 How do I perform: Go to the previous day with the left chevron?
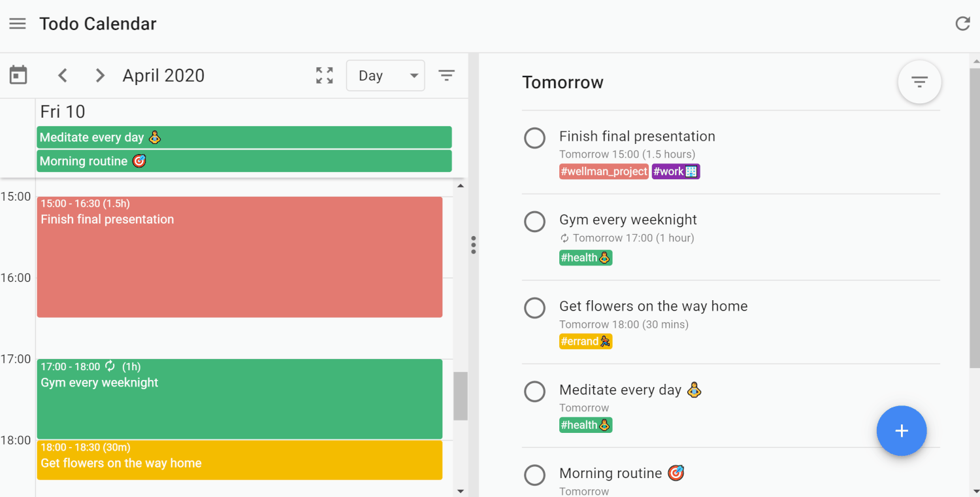tap(63, 75)
